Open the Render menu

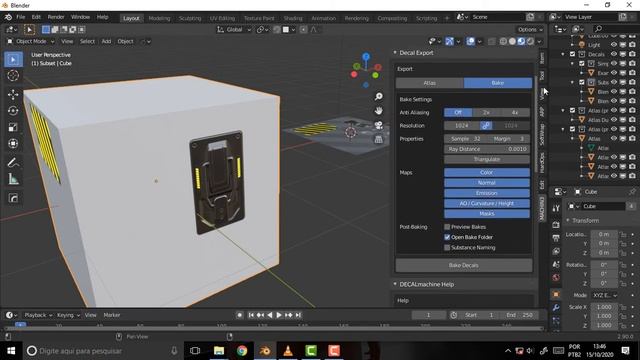point(56,17)
